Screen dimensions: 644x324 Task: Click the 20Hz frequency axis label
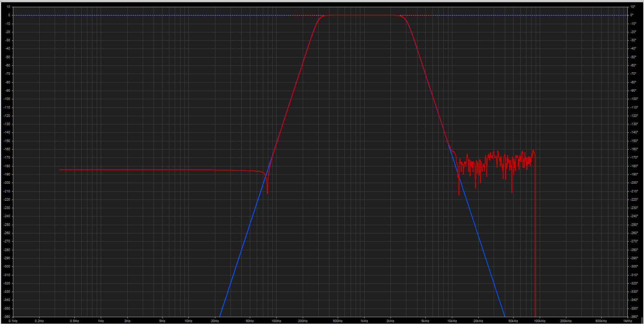click(x=215, y=321)
